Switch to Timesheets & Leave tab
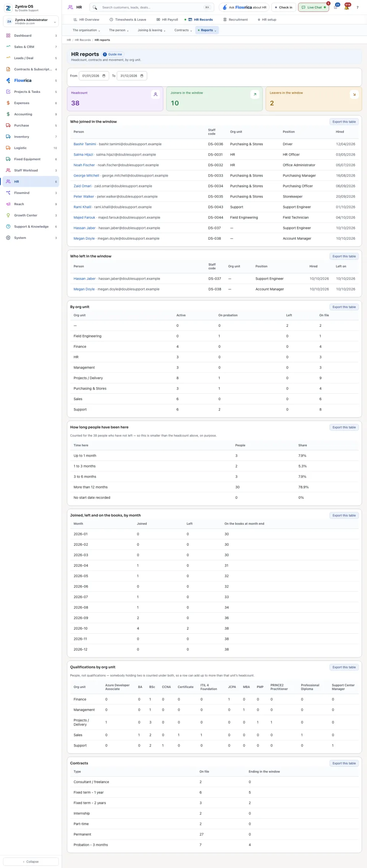367x868 pixels. click(128, 19)
